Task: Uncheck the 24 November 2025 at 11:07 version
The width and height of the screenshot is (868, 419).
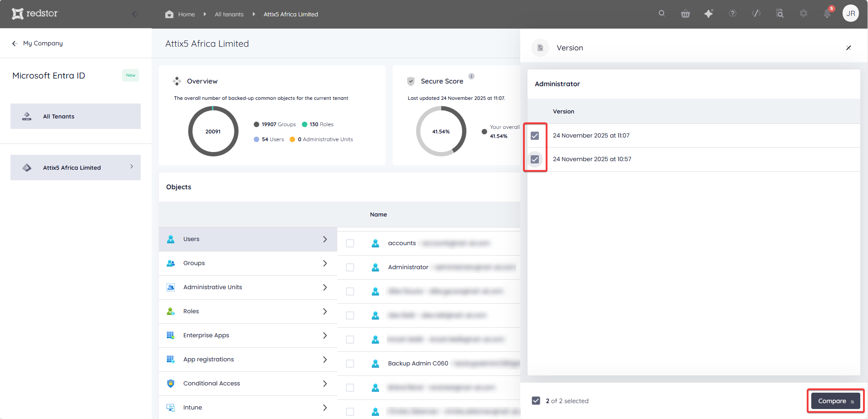Action: [x=535, y=136]
